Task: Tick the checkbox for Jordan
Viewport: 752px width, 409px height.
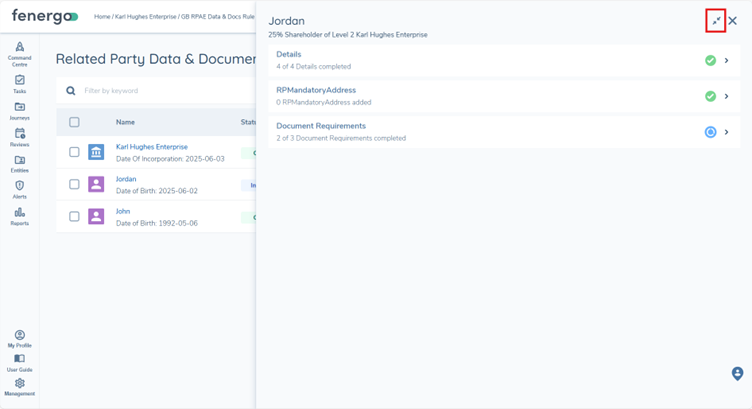Action: (x=74, y=184)
